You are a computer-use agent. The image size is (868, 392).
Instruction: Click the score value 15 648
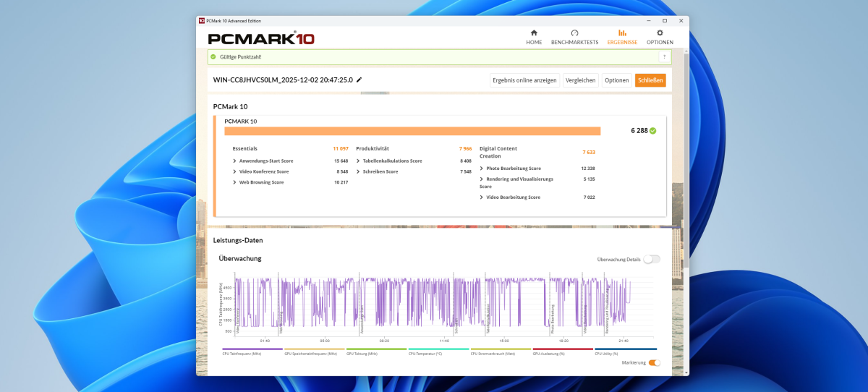pyautogui.click(x=341, y=161)
